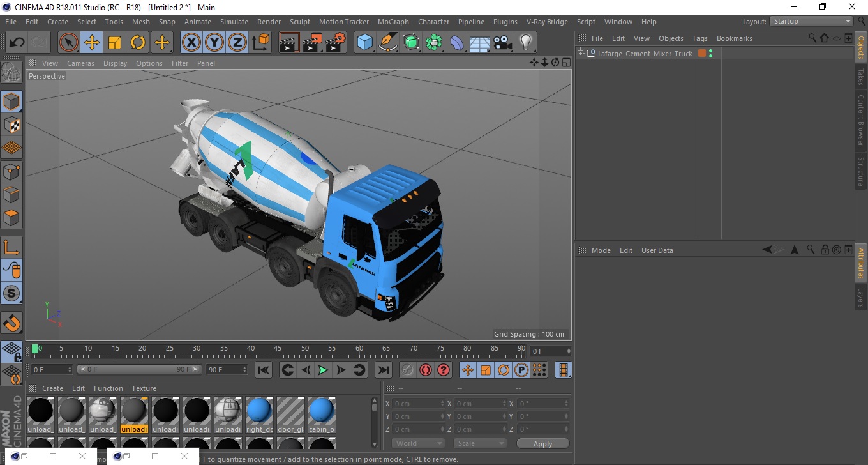The height and width of the screenshot is (465, 868).
Task: Click Render View icon
Action: tap(289, 43)
